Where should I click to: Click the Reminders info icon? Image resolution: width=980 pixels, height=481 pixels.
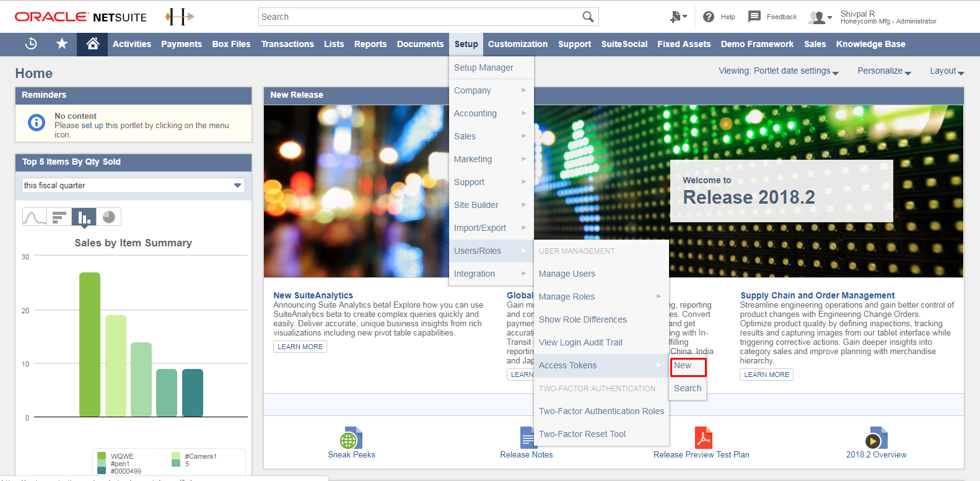pos(37,123)
